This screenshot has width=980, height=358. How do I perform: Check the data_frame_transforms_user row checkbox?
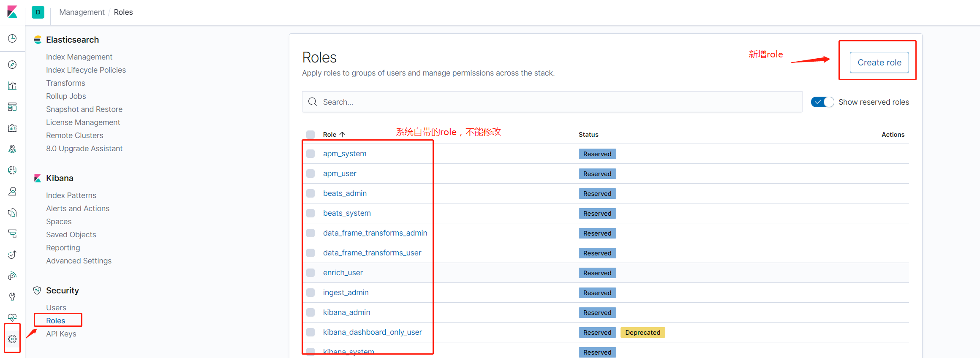[310, 253]
